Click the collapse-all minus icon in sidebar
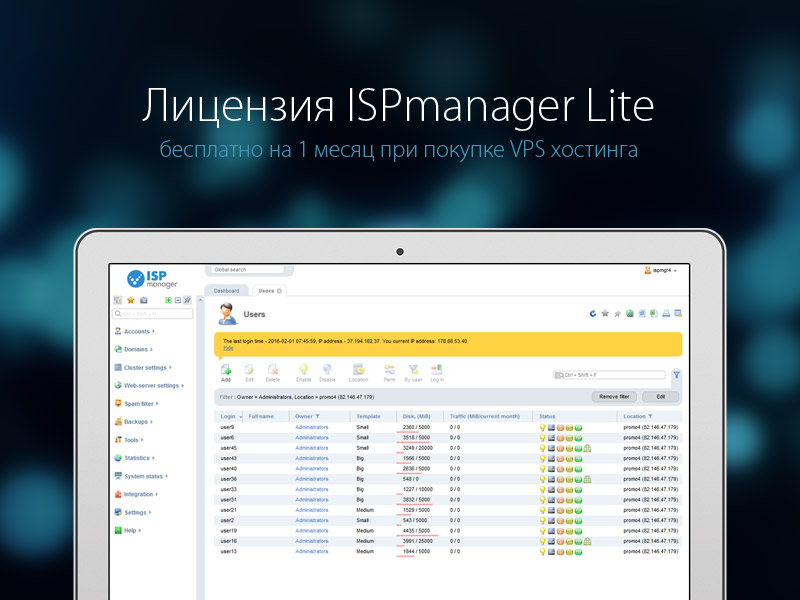This screenshot has height=600, width=800. 178,300
